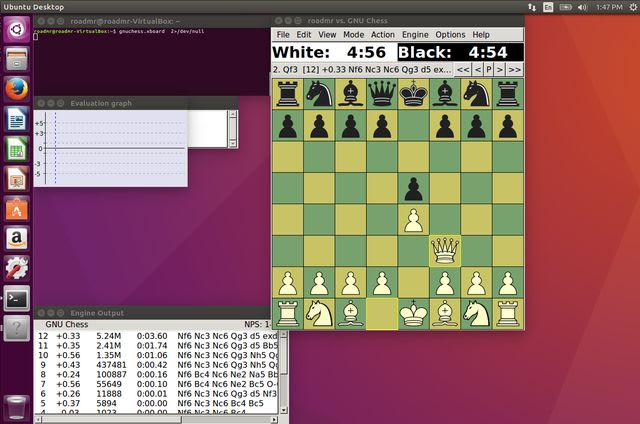This screenshot has height=424, width=640.
Task: Open the keyboard layout En indicator
Action: [x=548, y=7]
